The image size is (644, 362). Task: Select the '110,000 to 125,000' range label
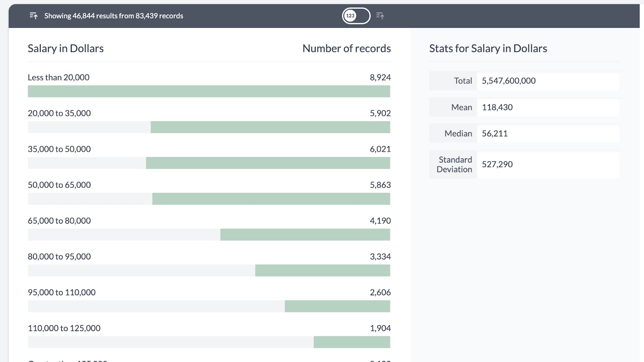[64, 328]
